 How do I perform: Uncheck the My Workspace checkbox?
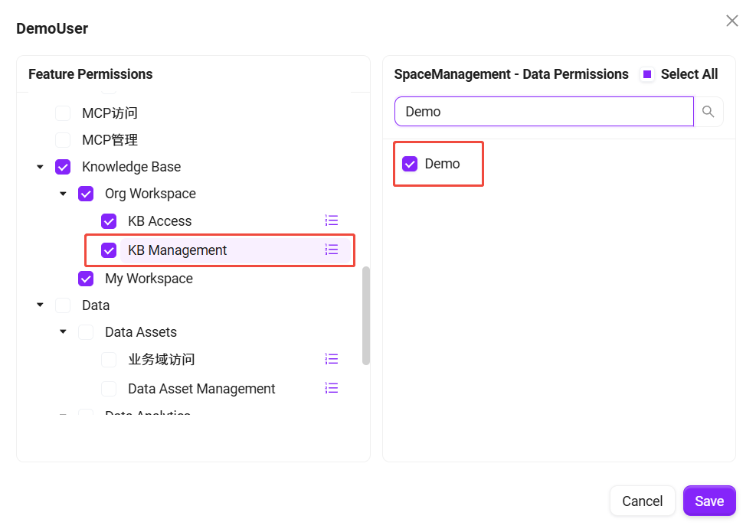tap(86, 279)
